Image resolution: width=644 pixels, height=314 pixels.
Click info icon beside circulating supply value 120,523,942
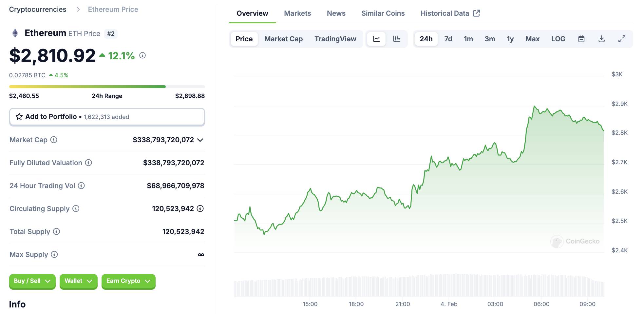[200, 208]
